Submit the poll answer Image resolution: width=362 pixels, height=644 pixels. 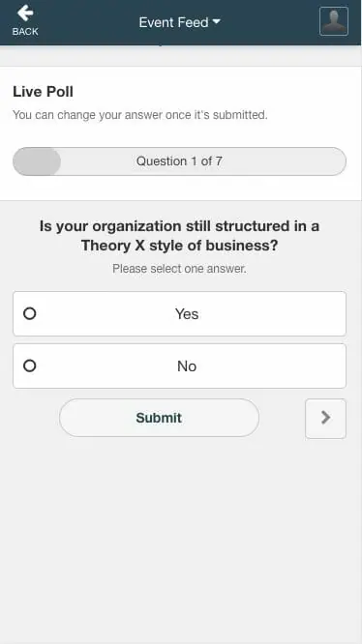click(x=159, y=418)
